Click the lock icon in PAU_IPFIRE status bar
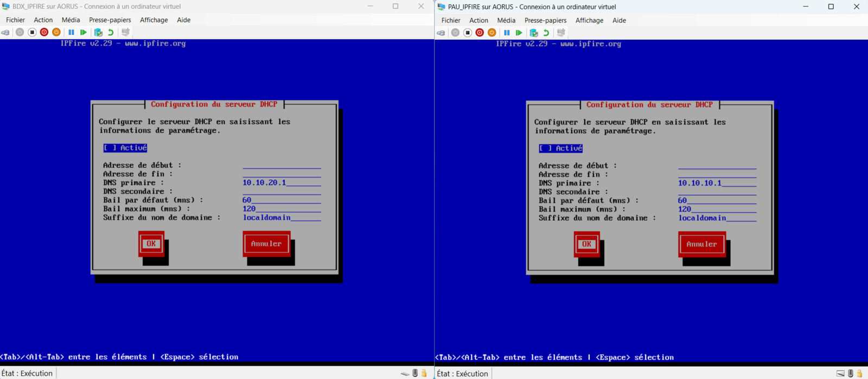This screenshot has width=868, height=379. 859,374
